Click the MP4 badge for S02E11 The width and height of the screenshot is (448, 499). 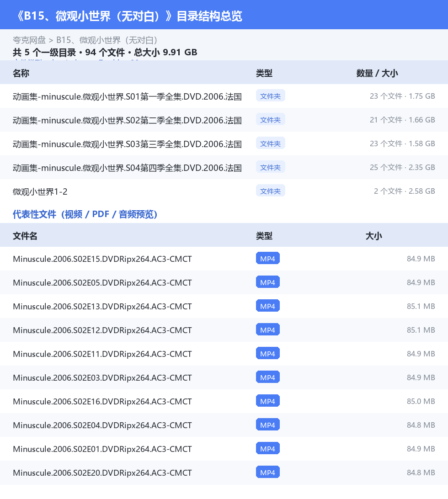(x=268, y=353)
